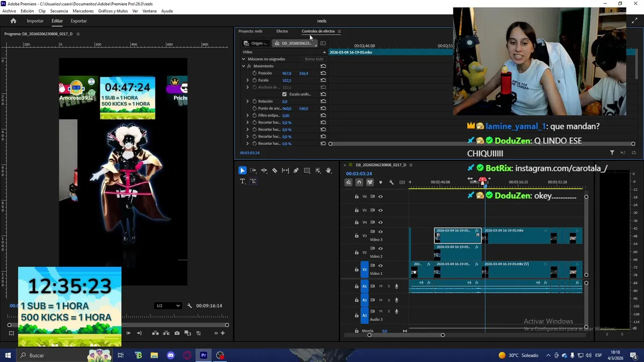Toggle V2 track output eye
This screenshot has width=644, height=362.
pyautogui.click(x=380, y=248)
